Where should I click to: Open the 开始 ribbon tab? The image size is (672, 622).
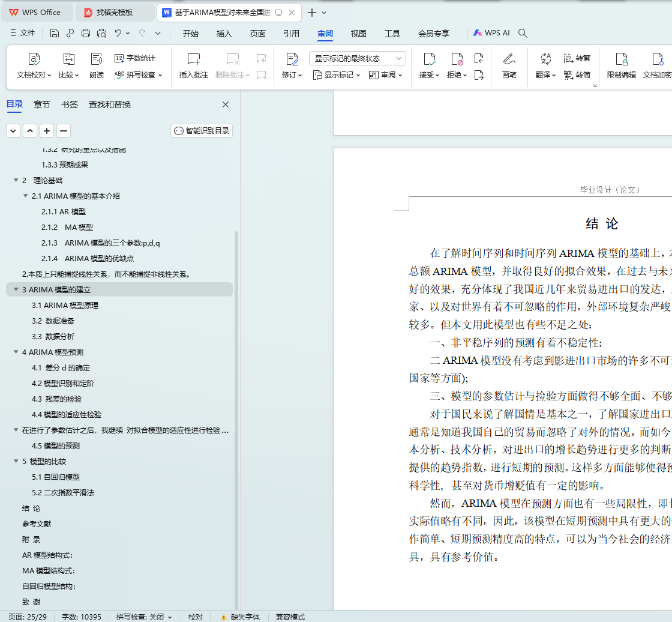pos(190,34)
